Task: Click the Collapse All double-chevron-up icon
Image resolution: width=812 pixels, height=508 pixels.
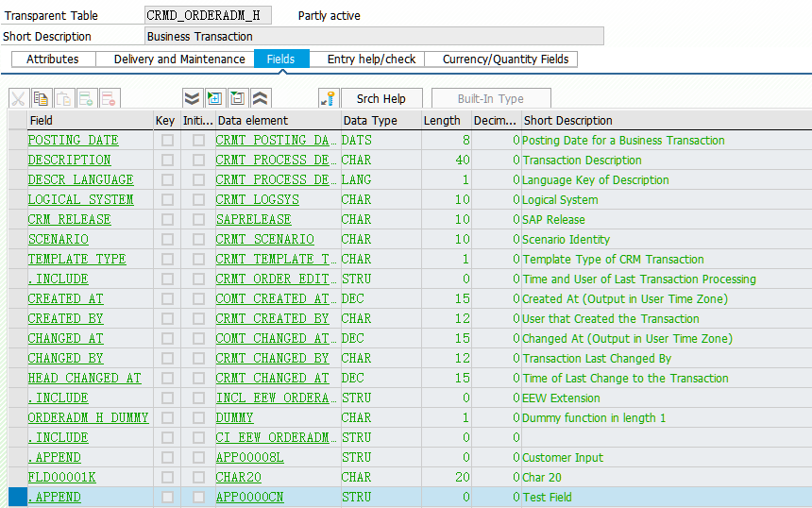Action: click(260, 98)
